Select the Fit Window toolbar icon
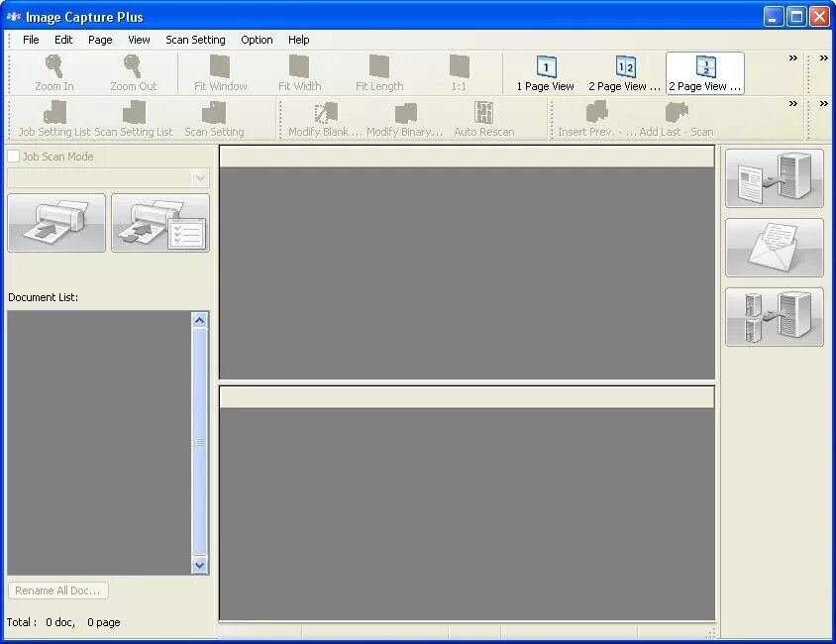The image size is (836, 644). coord(220,66)
